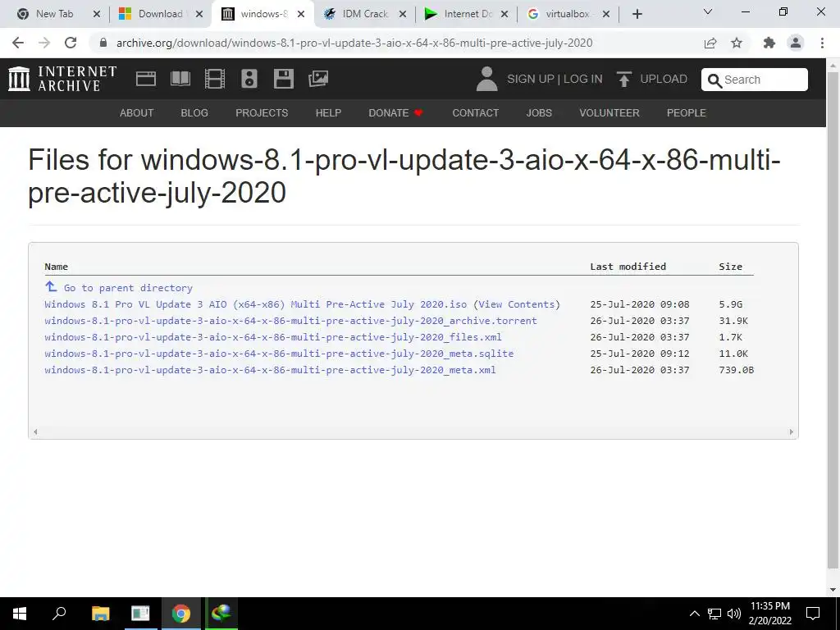Click ABOUT in the Archive menu
The width and height of the screenshot is (840, 630).
137,113
